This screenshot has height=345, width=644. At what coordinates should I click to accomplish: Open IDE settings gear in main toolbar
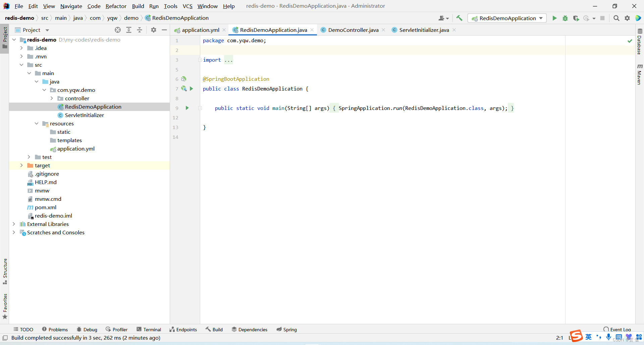click(627, 18)
